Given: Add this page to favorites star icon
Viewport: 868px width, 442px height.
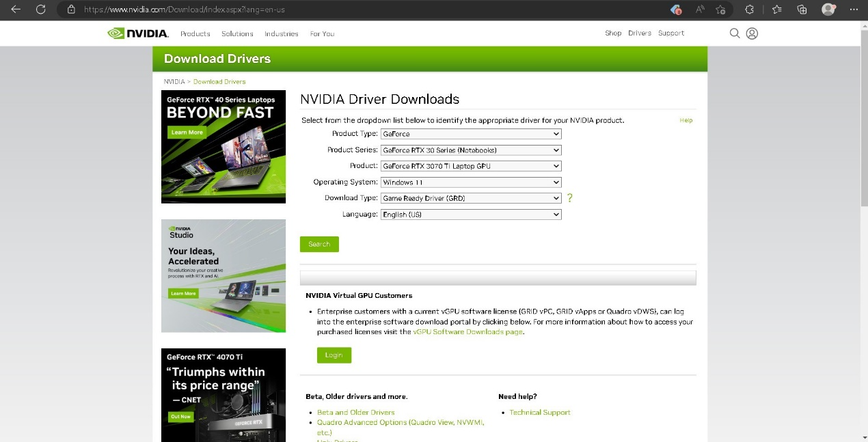Looking at the screenshot, I should point(721,10).
